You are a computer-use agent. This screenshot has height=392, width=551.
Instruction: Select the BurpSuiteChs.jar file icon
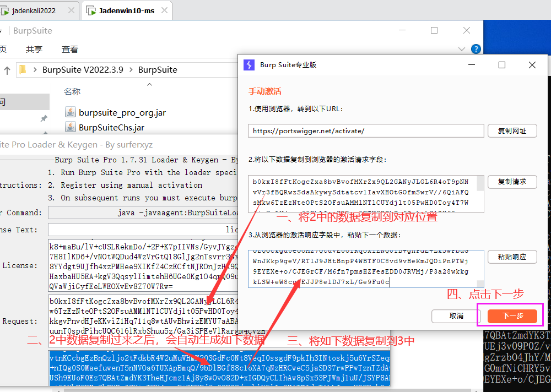tap(71, 127)
